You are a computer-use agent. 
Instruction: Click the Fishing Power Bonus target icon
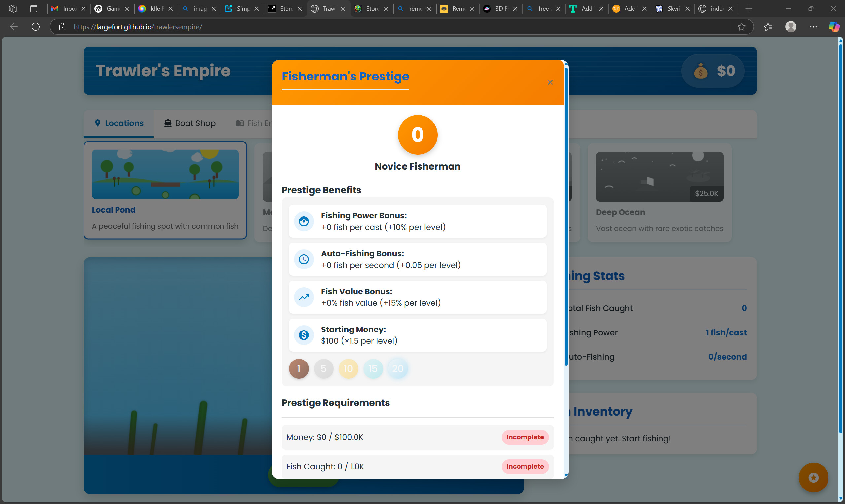point(304,221)
